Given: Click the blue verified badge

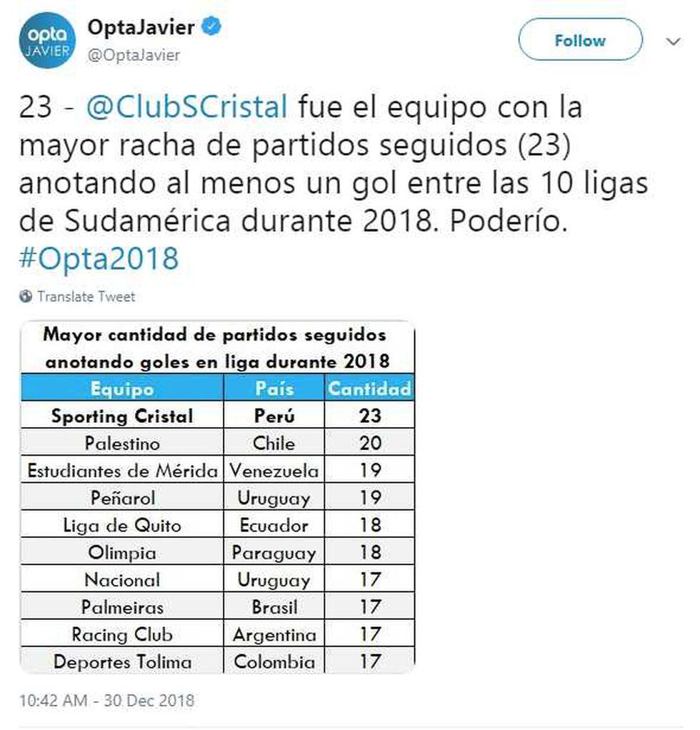Looking at the screenshot, I should tap(214, 27).
